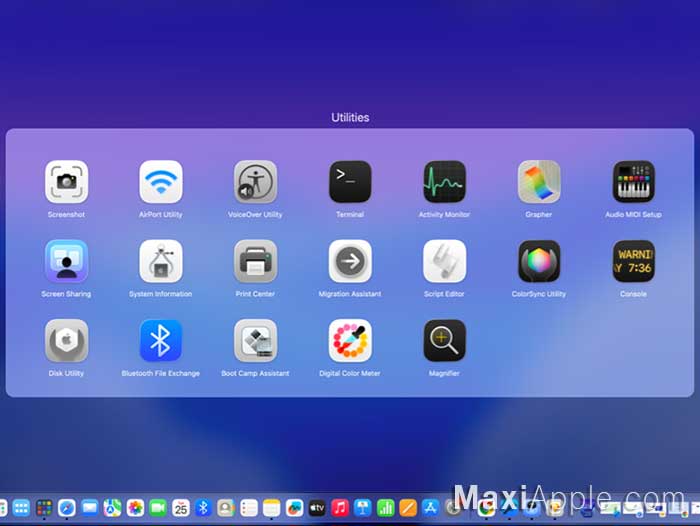Image resolution: width=700 pixels, height=526 pixels.
Task: Open Migration Assistant
Action: point(350,261)
